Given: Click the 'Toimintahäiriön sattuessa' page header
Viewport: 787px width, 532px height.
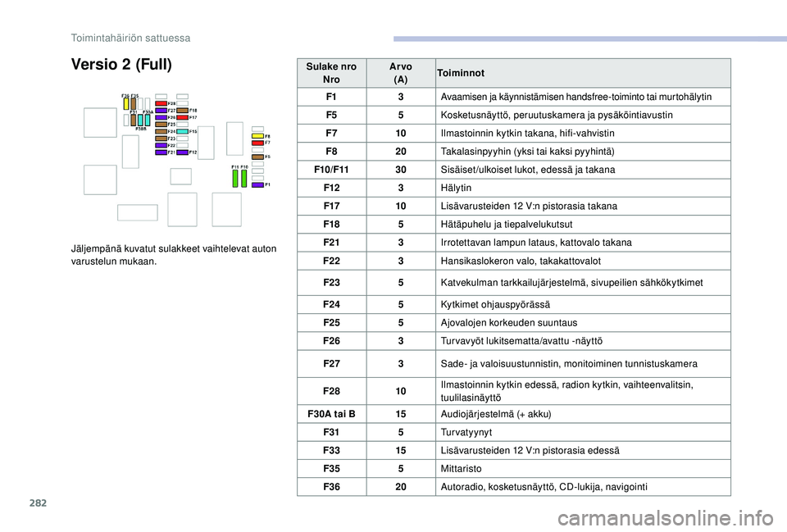Looking at the screenshot, I should pyautogui.click(x=130, y=39).
